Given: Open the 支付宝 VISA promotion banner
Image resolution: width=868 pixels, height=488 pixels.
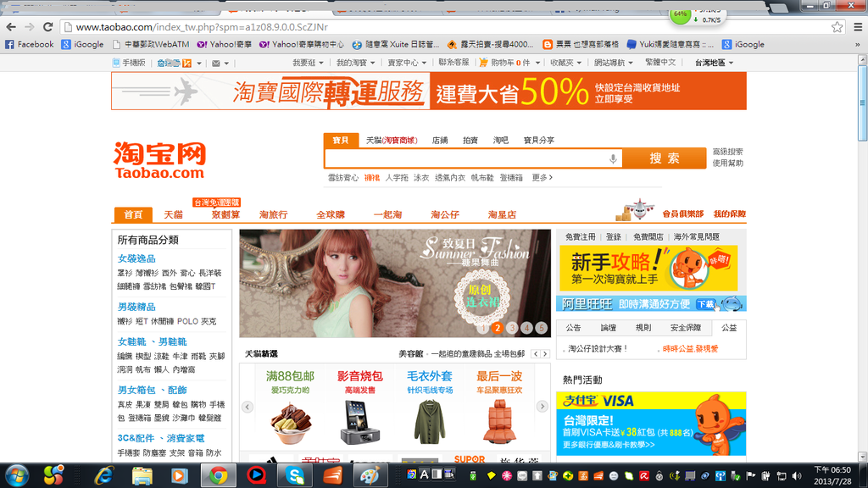Looking at the screenshot, I should [x=651, y=424].
